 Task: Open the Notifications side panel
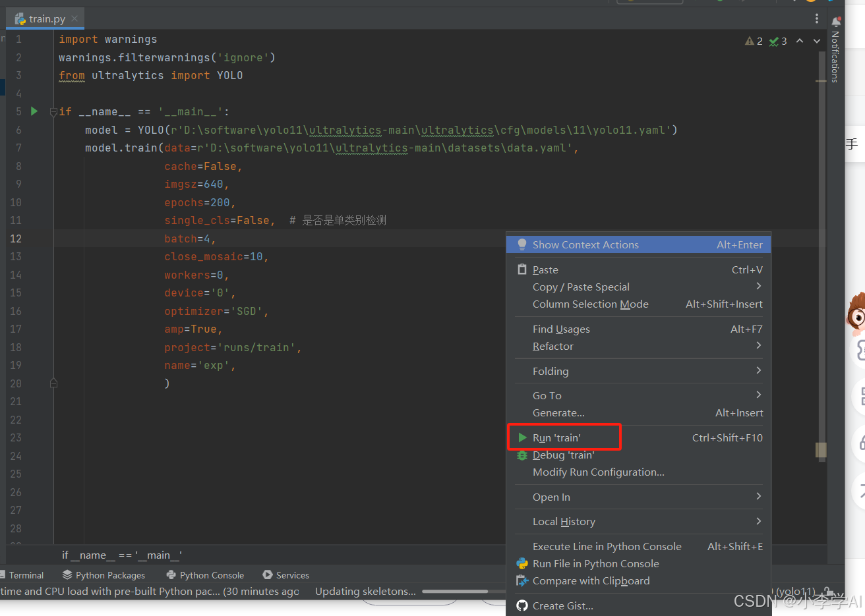tap(835, 50)
